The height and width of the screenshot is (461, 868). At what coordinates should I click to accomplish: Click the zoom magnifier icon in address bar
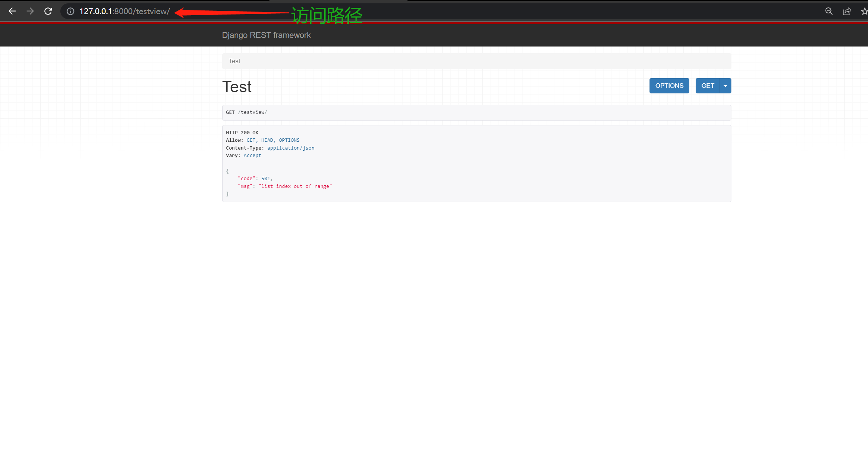pos(829,11)
